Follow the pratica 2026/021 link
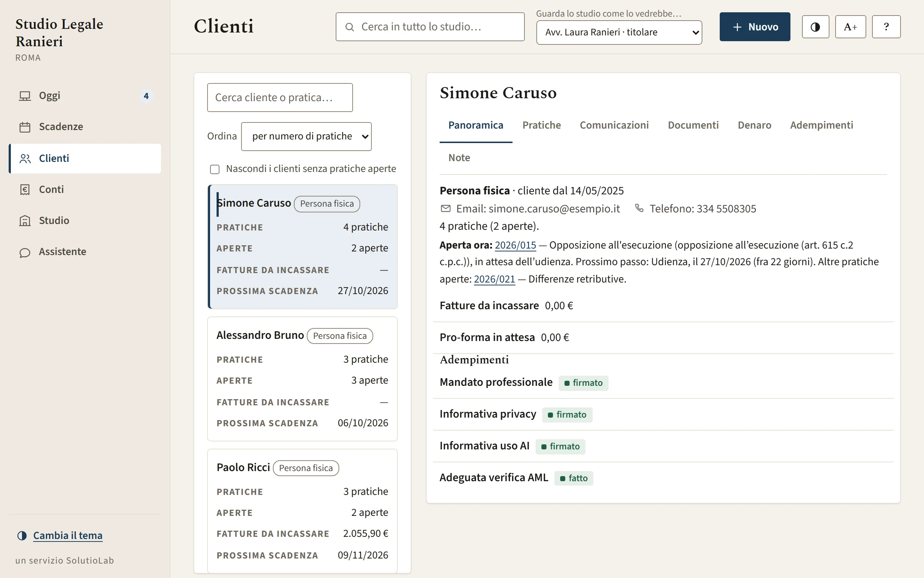 tap(494, 279)
